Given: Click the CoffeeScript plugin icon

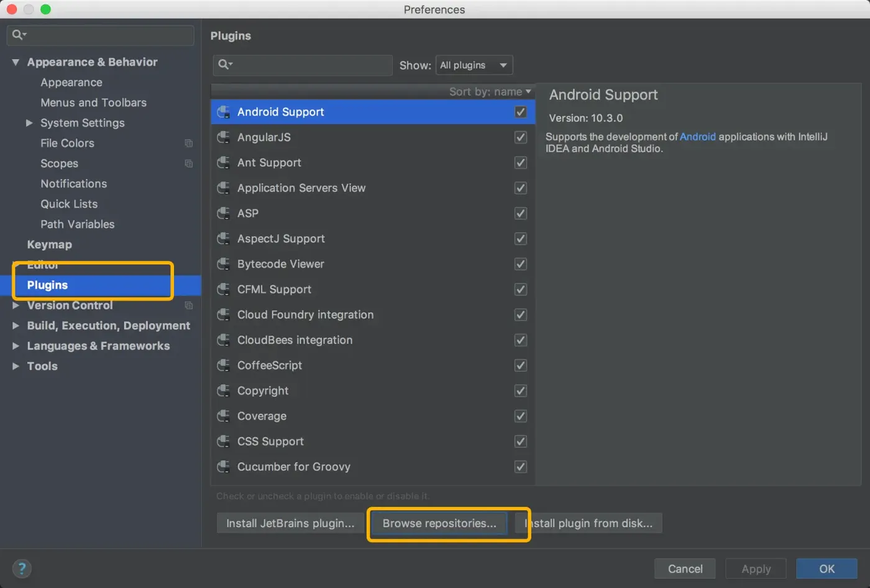Looking at the screenshot, I should (223, 365).
